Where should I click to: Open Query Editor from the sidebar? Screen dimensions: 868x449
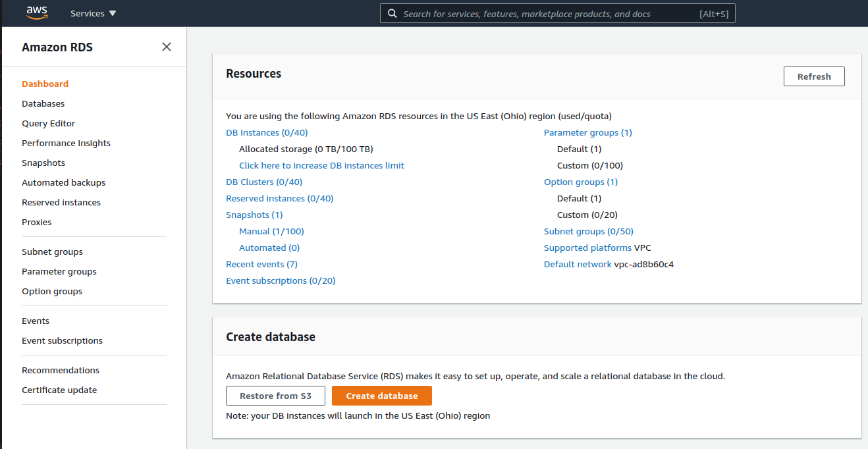[x=48, y=123]
